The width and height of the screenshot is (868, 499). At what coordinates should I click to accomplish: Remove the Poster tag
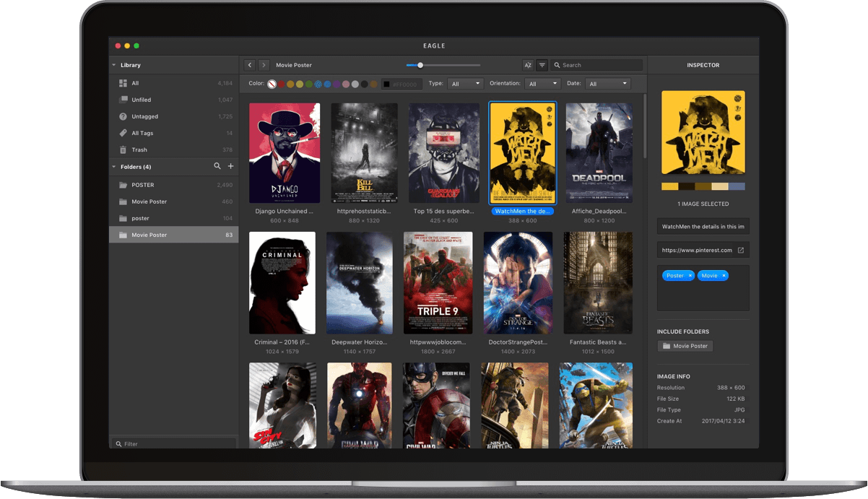pyautogui.click(x=690, y=276)
